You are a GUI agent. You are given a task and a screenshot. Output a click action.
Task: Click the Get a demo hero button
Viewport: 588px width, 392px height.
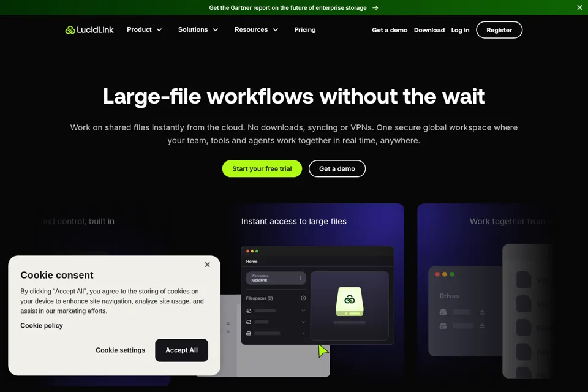[x=337, y=169]
